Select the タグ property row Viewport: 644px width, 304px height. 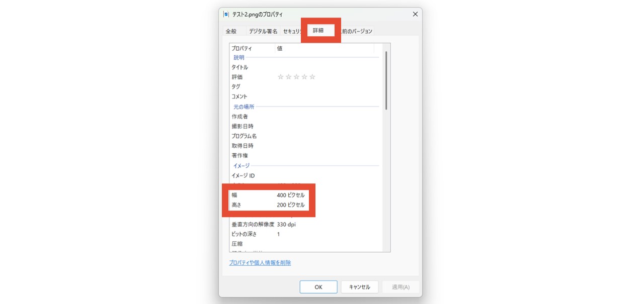click(305, 86)
